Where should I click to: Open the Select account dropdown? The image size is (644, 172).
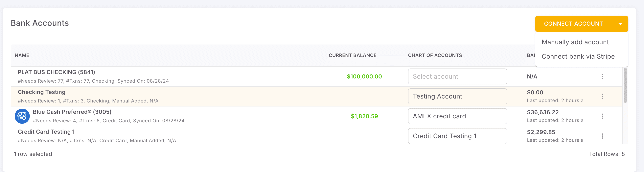point(457,76)
